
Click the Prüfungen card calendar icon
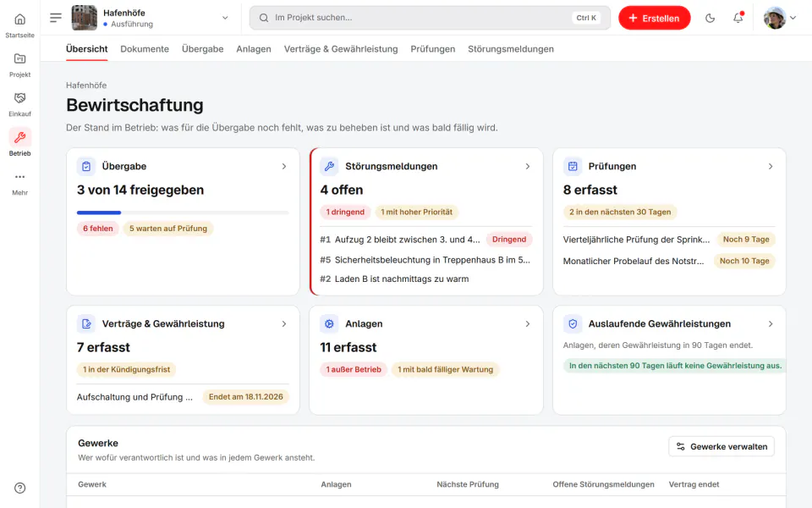(573, 167)
